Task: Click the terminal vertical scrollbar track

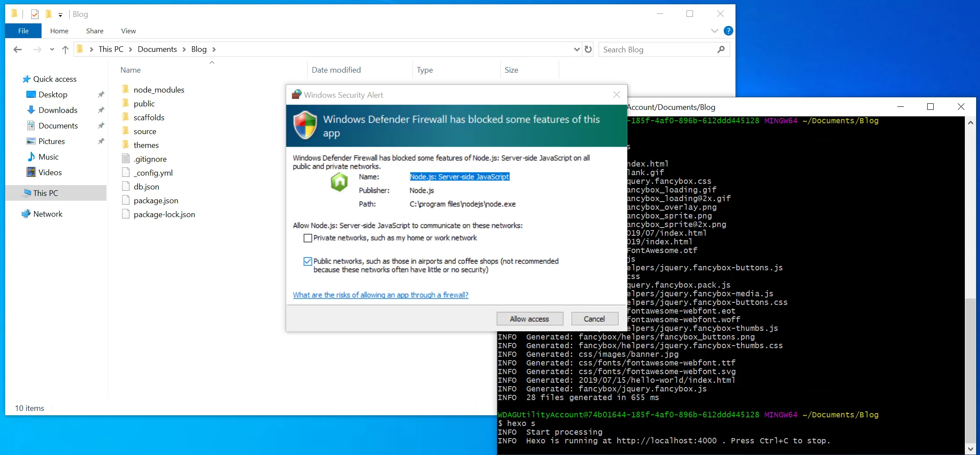Action: [970, 216]
